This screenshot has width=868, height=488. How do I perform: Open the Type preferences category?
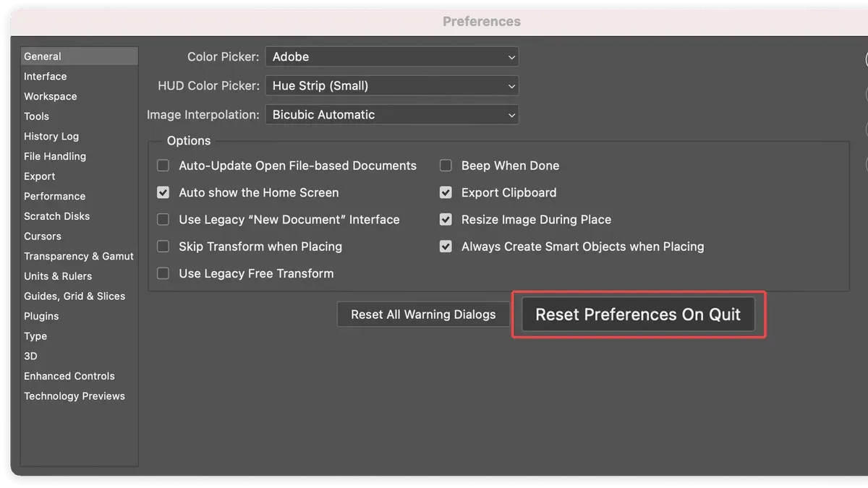click(80, 336)
